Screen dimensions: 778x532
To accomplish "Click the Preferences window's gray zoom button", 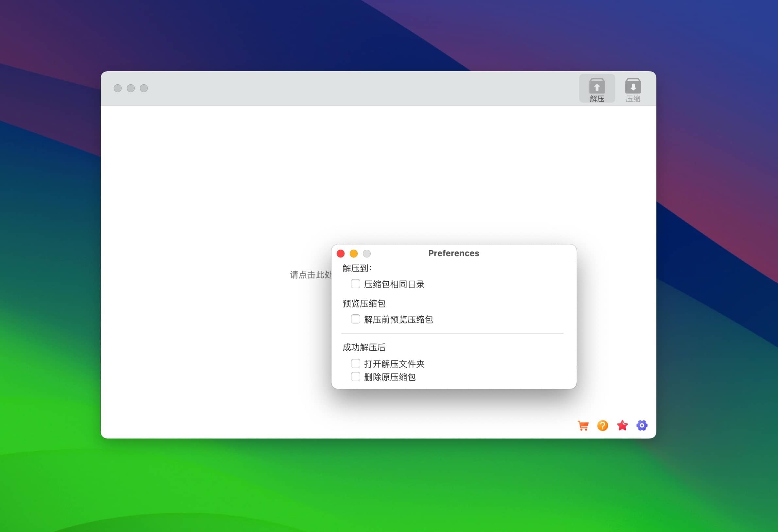I will (367, 254).
